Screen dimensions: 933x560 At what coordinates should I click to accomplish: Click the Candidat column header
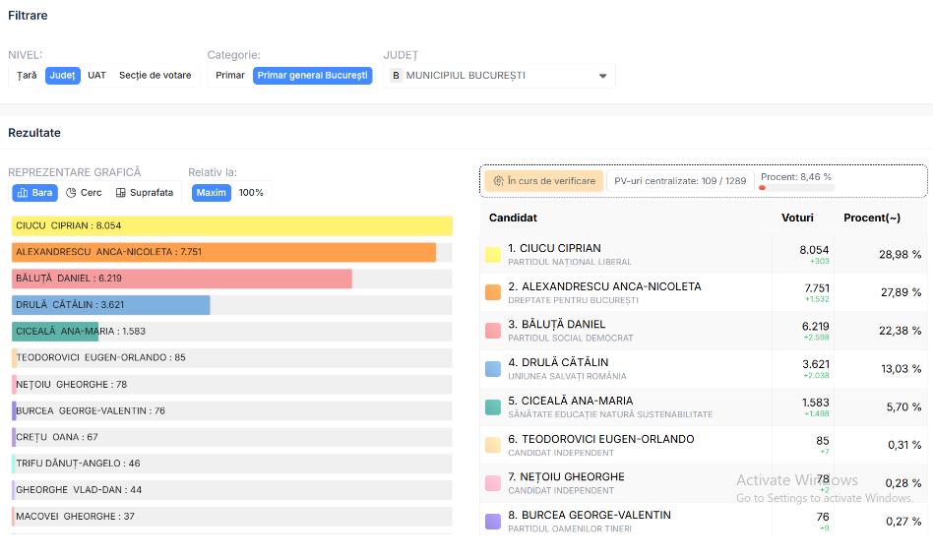point(513,218)
